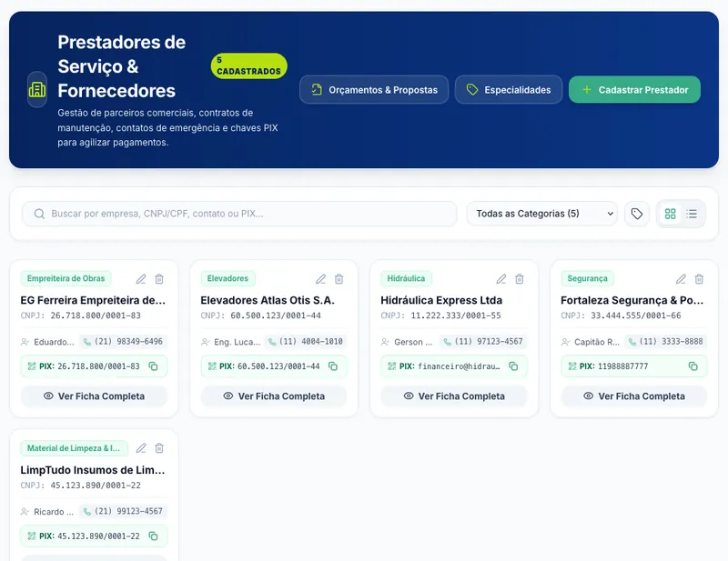Screen dimensions: 728x561
Task: Call (11) 3333-8888 phone chip
Action: point(666,342)
